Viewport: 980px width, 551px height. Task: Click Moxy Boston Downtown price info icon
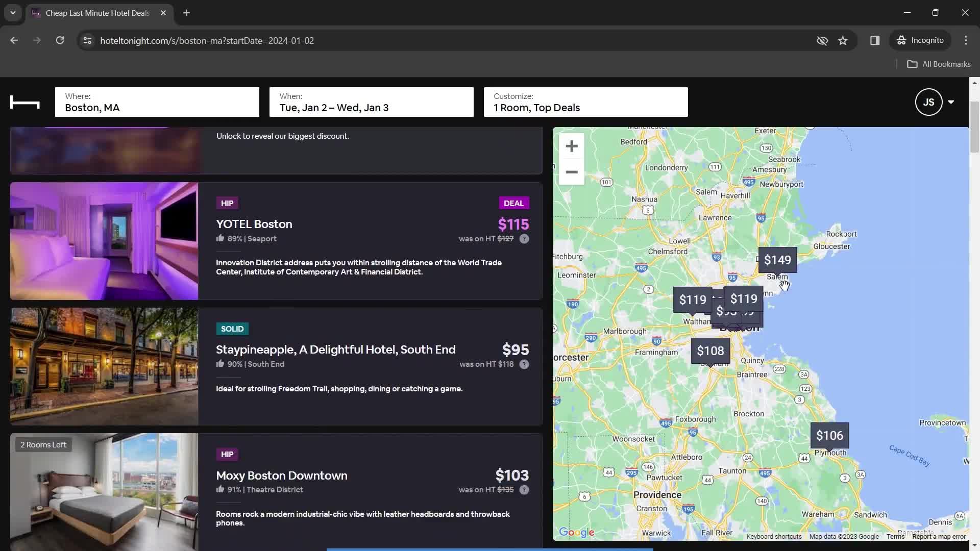(524, 490)
